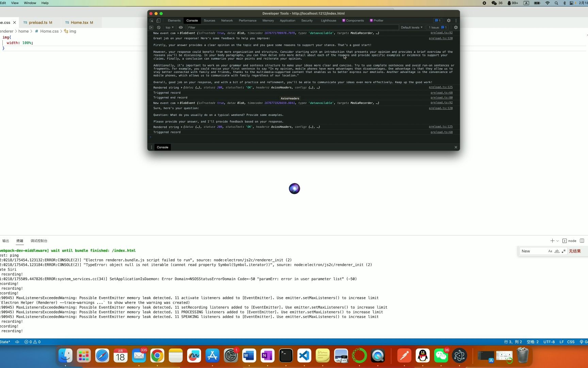This screenshot has width=588, height=368.
Task: Select the DevTools inspect element picker icon
Action: tap(151, 20)
